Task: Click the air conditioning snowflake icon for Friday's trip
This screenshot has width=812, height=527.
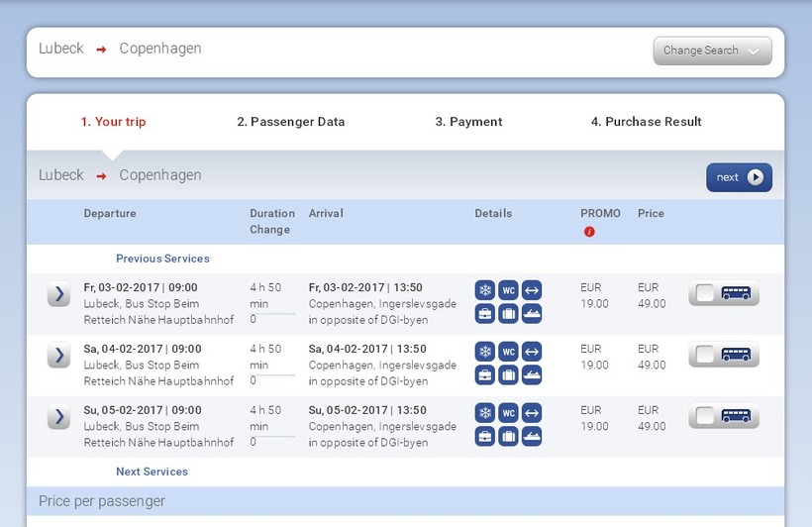Action: pyautogui.click(x=485, y=290)
